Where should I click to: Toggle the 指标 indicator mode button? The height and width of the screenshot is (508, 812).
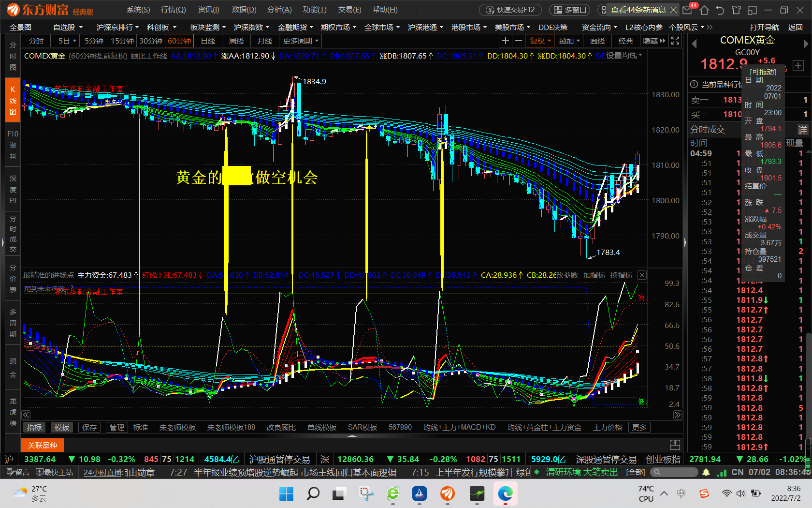(34, 428)
